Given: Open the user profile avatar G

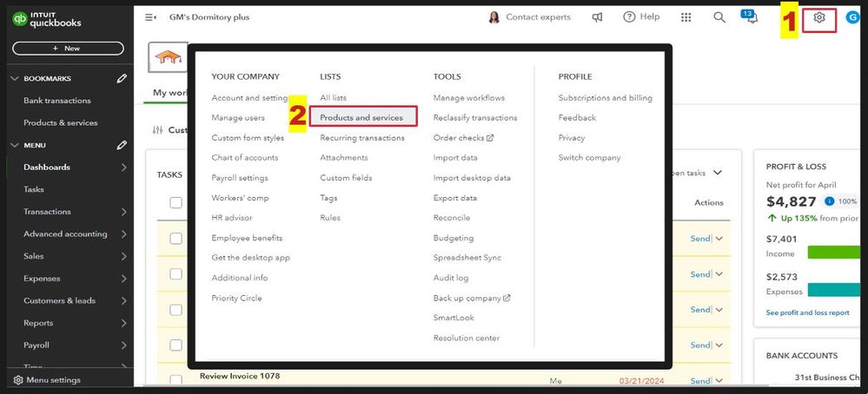Looking at the screenshot, I should click(x=852, y=17).
